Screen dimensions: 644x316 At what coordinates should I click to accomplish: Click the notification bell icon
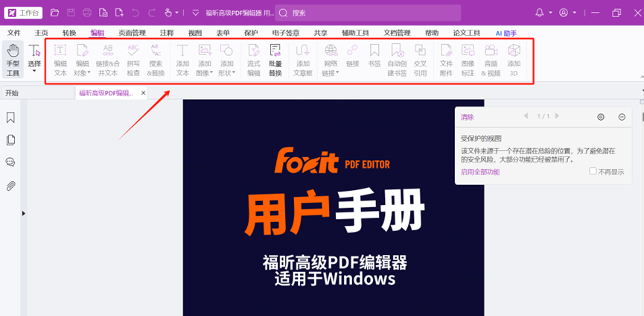pyautogui.click(x=540, y=13)
